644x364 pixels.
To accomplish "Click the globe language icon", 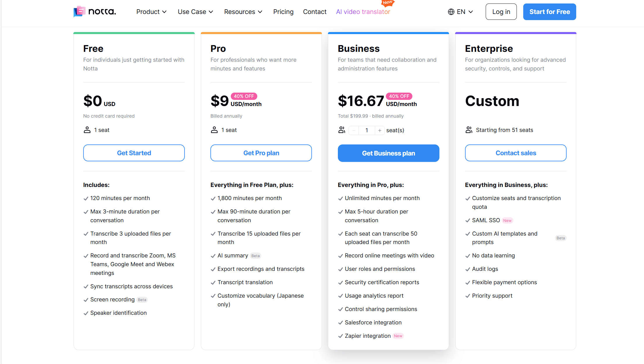I will [x=451, y=12].
